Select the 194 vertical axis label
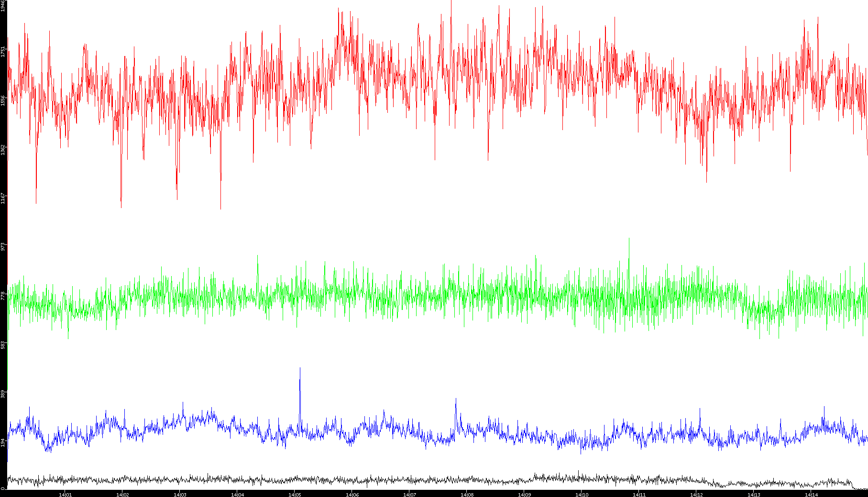 click(3, 442)
